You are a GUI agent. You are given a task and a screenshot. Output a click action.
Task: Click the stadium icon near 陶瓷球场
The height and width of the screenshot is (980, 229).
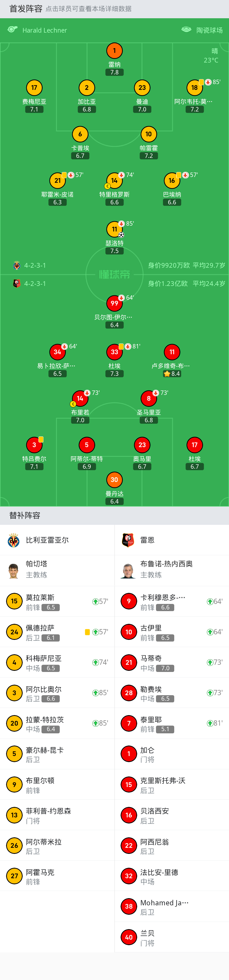[x=186, y=30]
